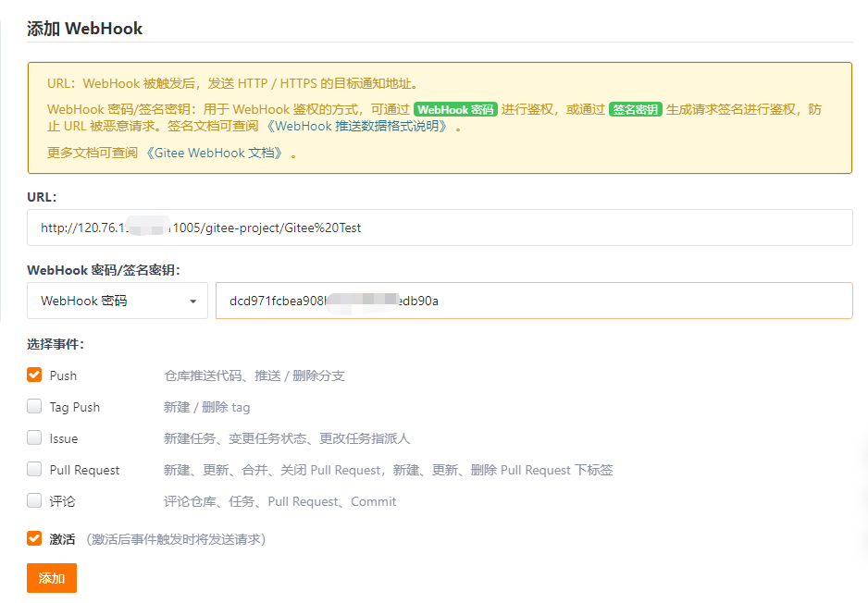Open the WebHook 密码 type dropdown

coord(118,301)
